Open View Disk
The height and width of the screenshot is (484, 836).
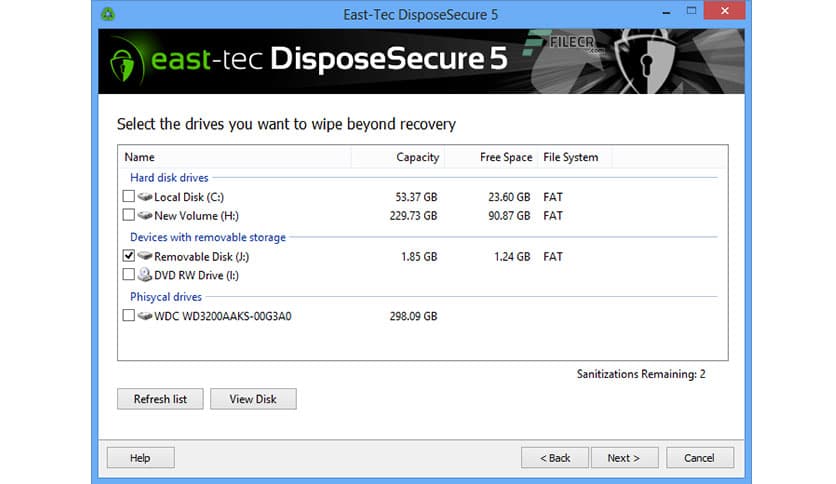253,399
